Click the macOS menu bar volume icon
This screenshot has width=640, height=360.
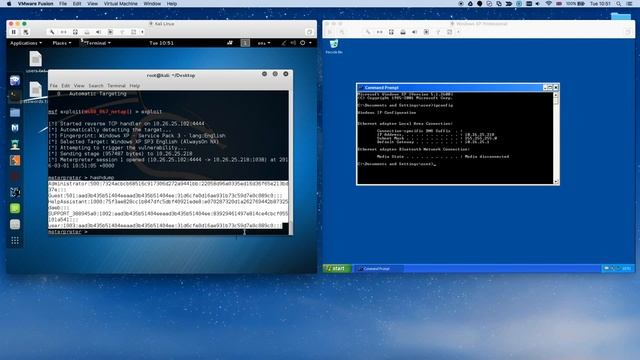[x=538, y=4]
